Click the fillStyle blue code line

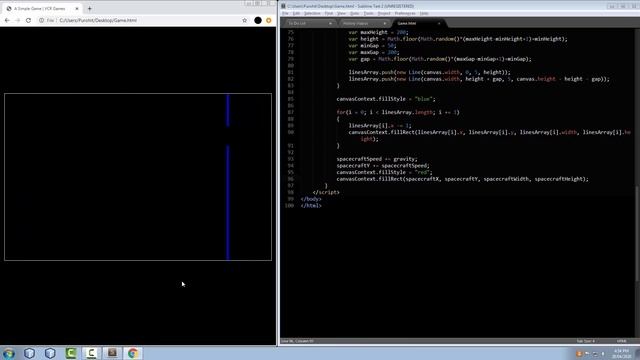pos(386,99)
